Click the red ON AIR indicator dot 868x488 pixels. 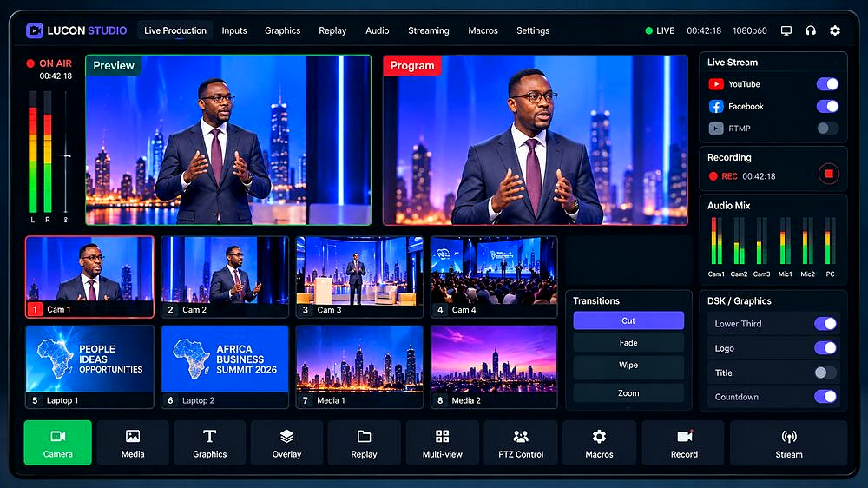coord(30,63)
